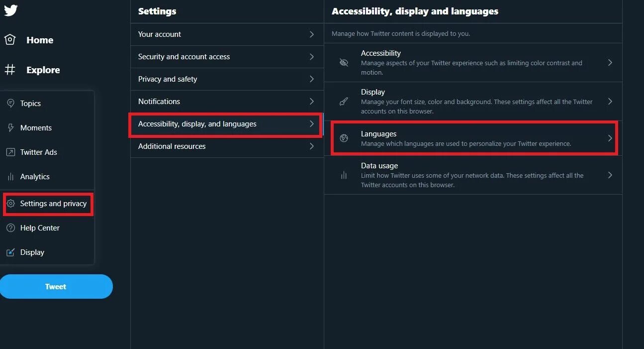Click the Twitter bird logo
Image resolution: width=644 pixels, height=349 pixels.
10,10
